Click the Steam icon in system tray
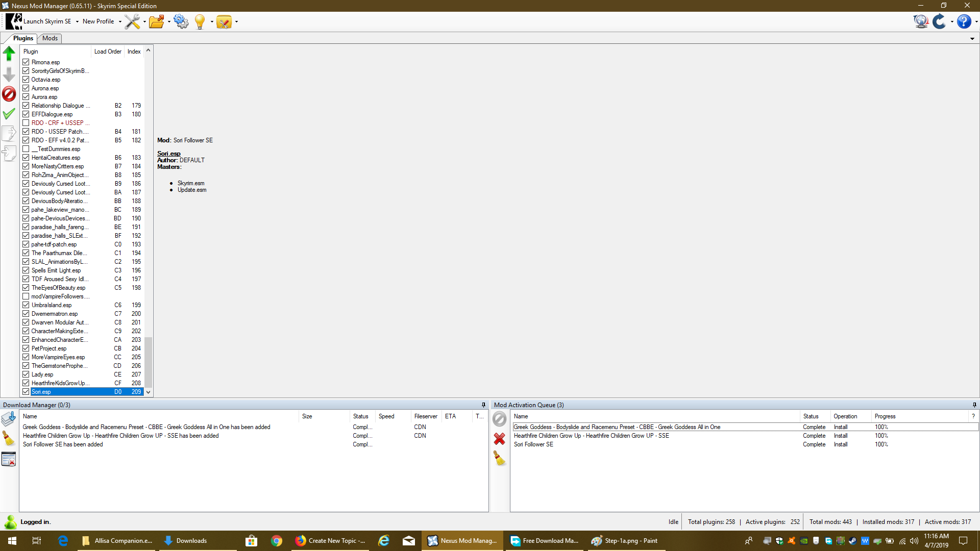Screen dimensions: 980x551 coord(852,541)
